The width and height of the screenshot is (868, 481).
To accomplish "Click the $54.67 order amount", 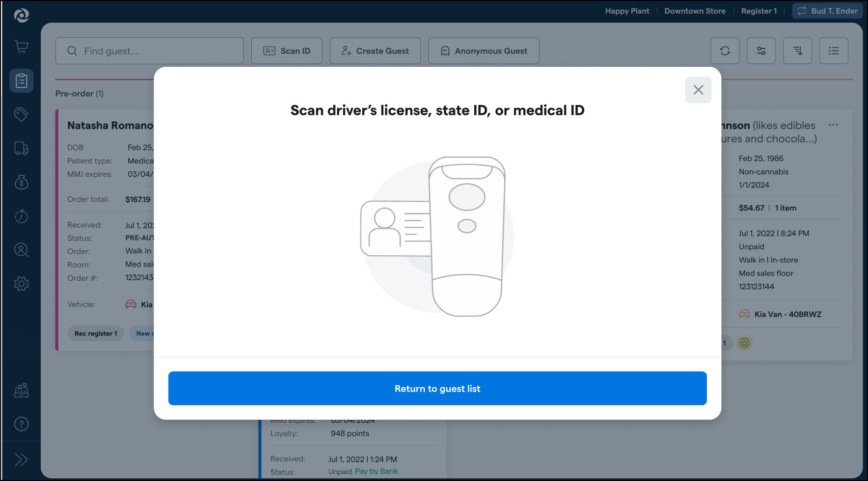I will click(751, 208).
